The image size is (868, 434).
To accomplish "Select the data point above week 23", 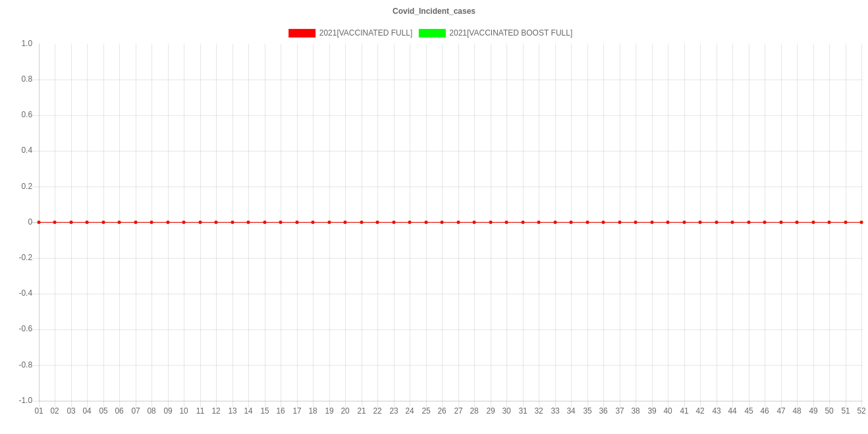I will (394, 222).
